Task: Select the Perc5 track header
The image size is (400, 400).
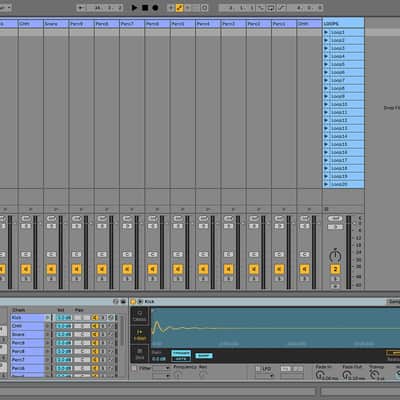Action: point(183,24)
